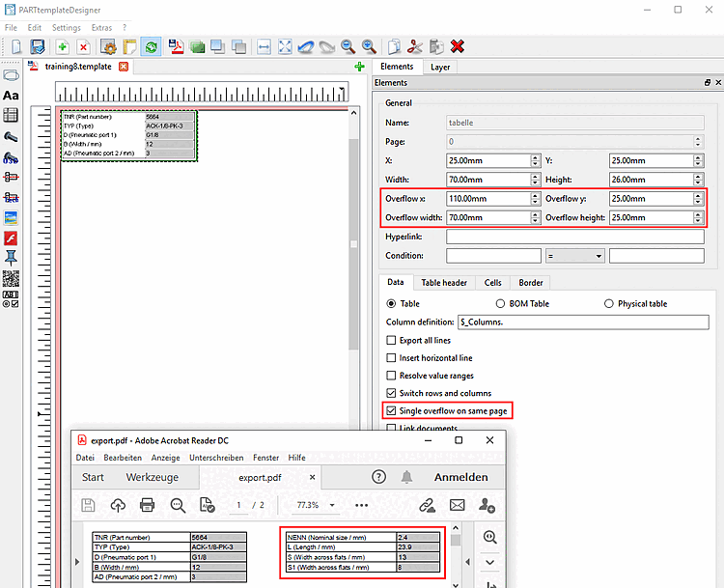Uncheck Single overflow on same page

point(391,410)
